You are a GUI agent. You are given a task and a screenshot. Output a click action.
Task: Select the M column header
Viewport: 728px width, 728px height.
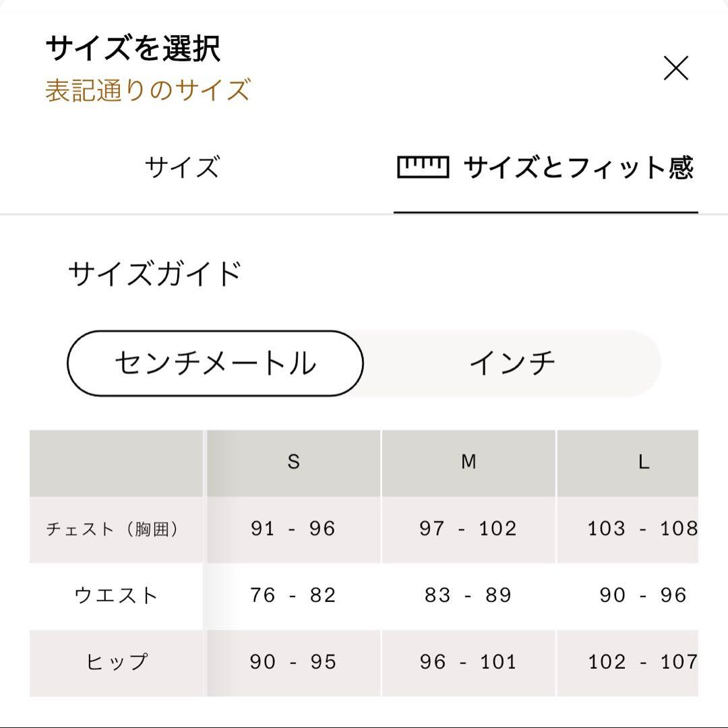point(468,462)
